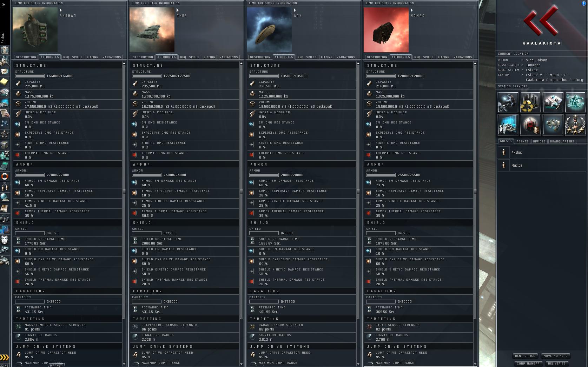Open the Market station service icon
Viewport: 588px width, 367px height.
(x=553, y=102)
